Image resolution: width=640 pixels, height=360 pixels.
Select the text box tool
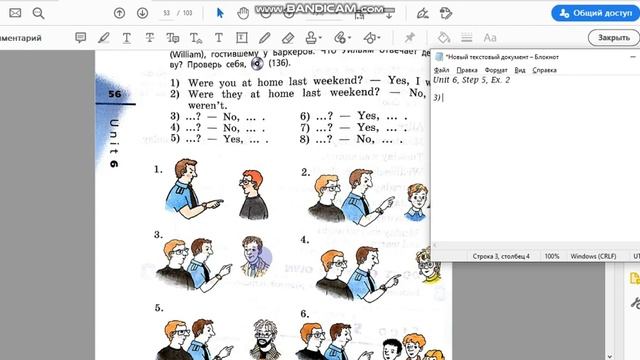[x=242, y=38]
